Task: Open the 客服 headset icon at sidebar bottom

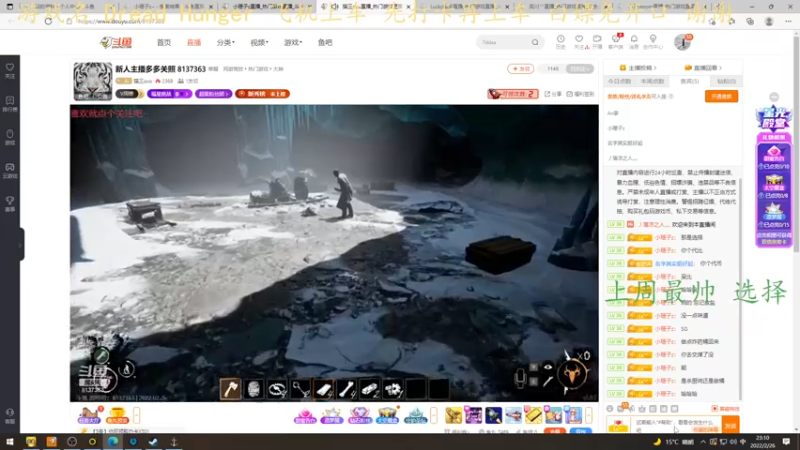Action: [x=10, y=415]
